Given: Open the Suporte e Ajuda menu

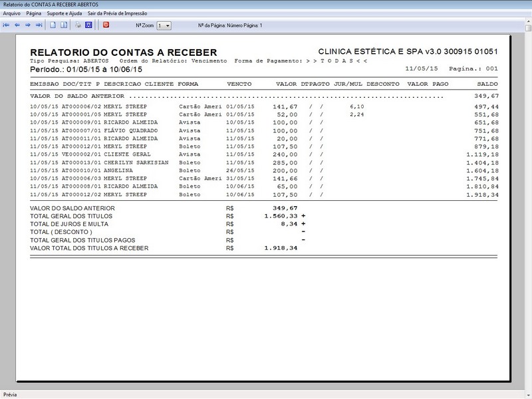Looking at the screenshot, I should pyautogui.click(x=65, y=13).
